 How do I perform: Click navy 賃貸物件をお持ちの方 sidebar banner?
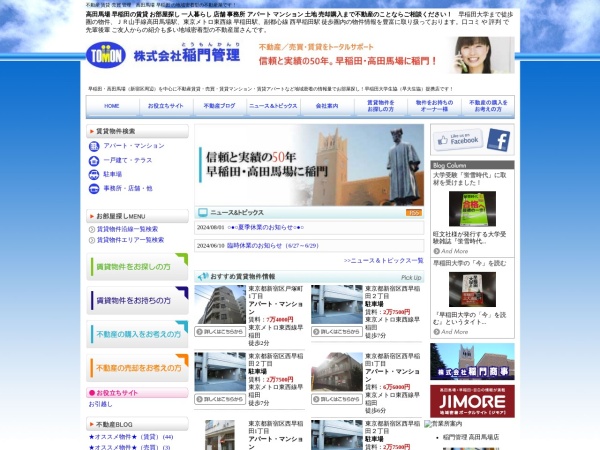coord(137,300)
